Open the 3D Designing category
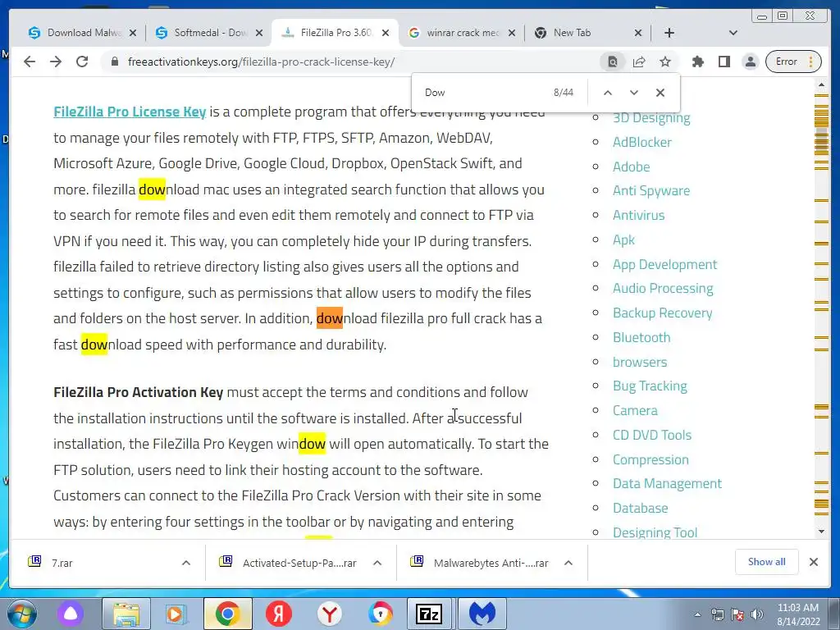The image size is (840, 630). pyautogui.click(x=651, y=118)
